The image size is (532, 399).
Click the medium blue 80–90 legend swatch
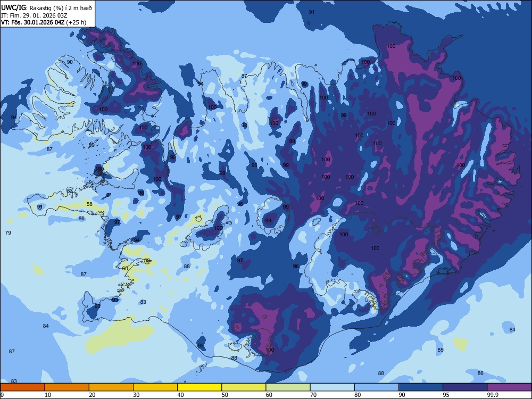pyautogui.click(x=377, y=387)
